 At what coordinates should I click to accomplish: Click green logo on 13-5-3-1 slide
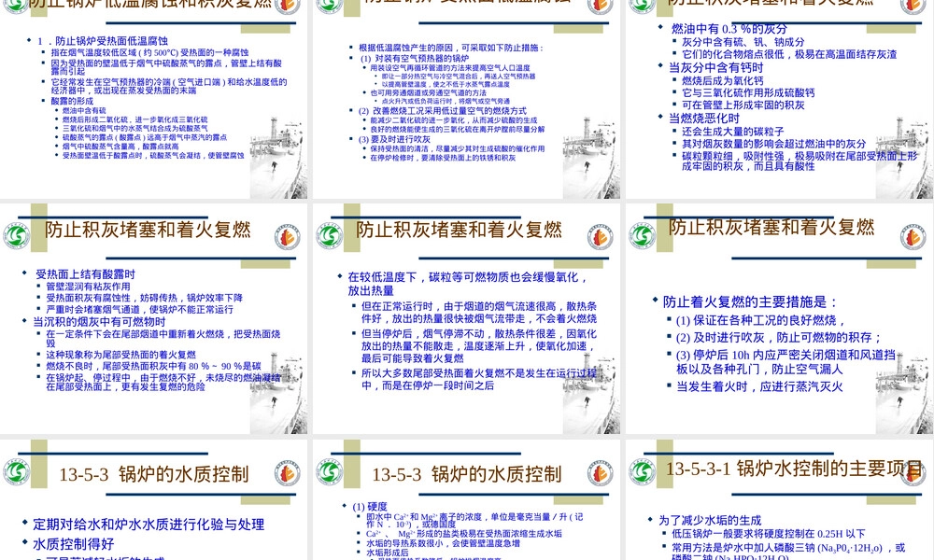click(x=642, y=472)
